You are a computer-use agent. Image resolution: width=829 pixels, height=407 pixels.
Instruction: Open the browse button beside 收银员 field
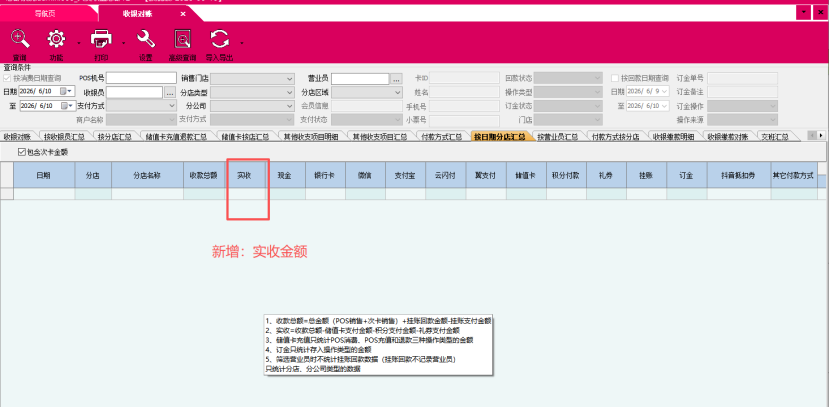[x=170, y=92]
